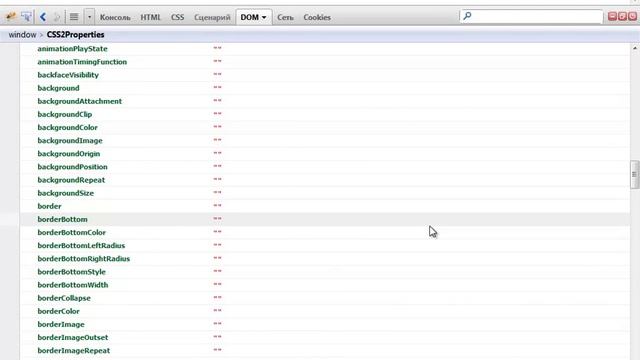Open the Cookies tab
Screen dimensions: 640x360
pyautogui.click(x=317, y=17)
